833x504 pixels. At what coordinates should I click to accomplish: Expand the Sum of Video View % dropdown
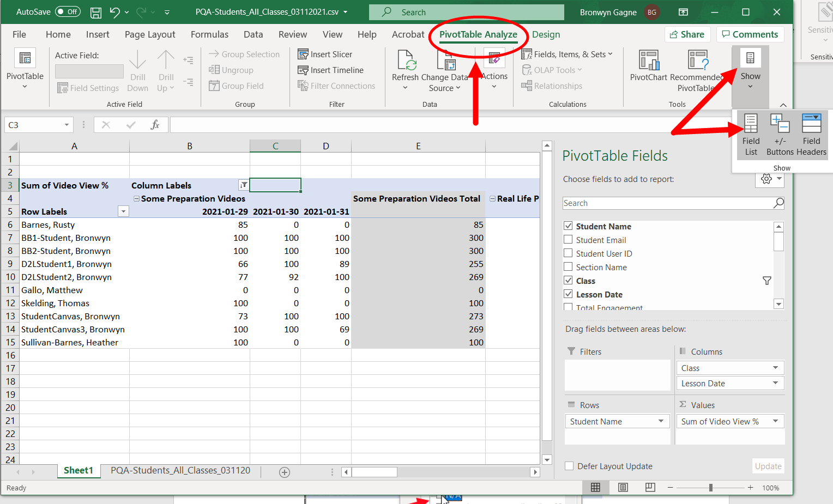click(775, 421)
